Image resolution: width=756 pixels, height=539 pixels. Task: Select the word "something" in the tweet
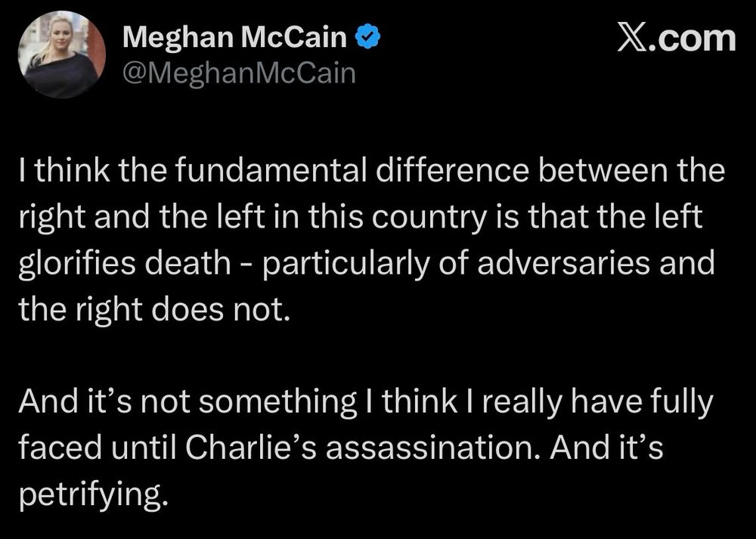[x=277, y=401]
